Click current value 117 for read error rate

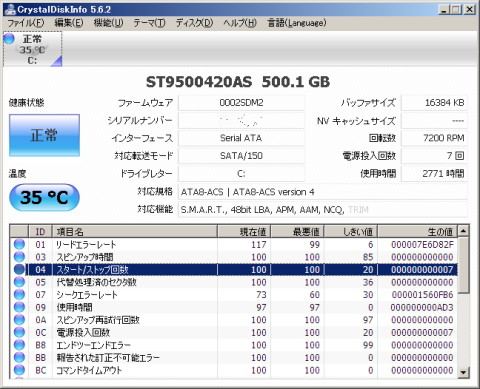259,245
